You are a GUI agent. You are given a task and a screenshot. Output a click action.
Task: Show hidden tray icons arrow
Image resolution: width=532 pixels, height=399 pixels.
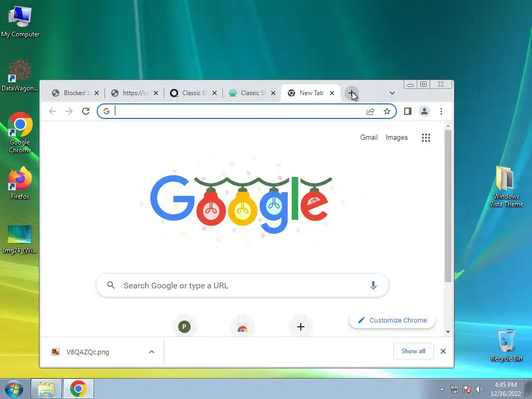(x=442, y=389)
